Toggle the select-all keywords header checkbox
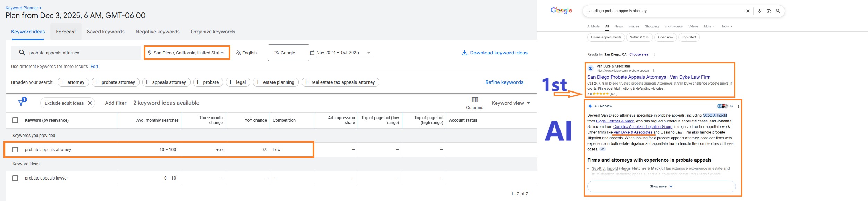 click(15, 120)
